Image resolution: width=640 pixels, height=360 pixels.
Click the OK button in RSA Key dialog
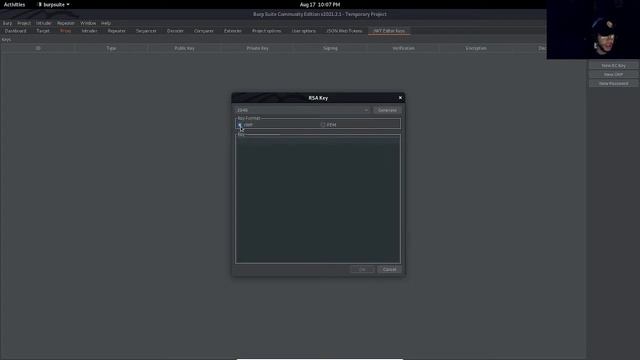click(x=362, y=269)
